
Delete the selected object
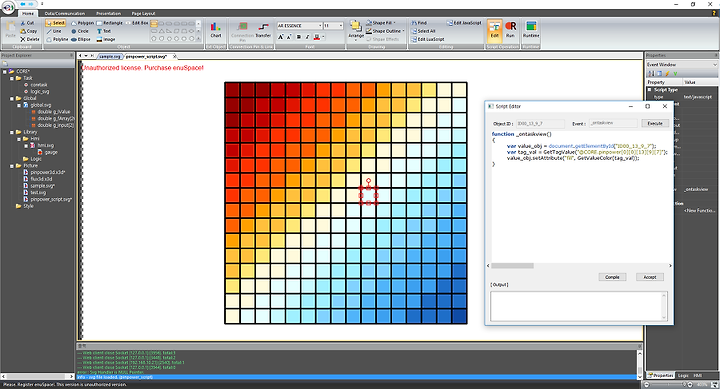(30, 39)
